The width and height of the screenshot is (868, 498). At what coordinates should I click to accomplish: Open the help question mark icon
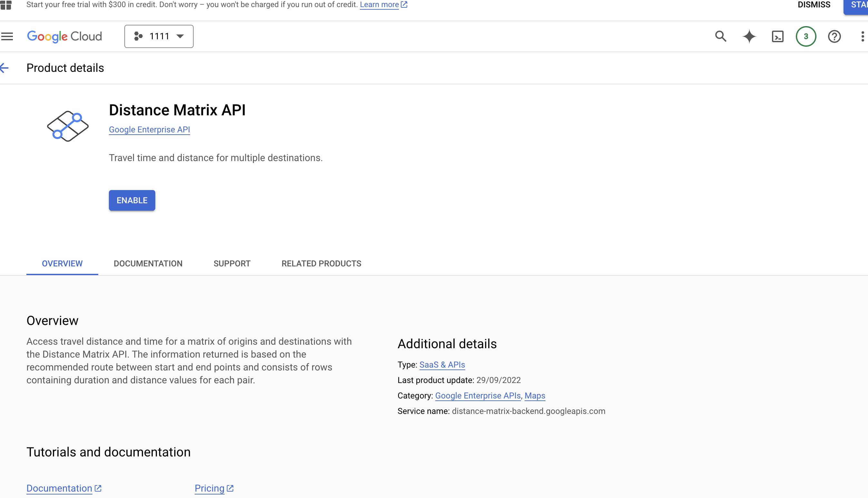click(834, 36)
